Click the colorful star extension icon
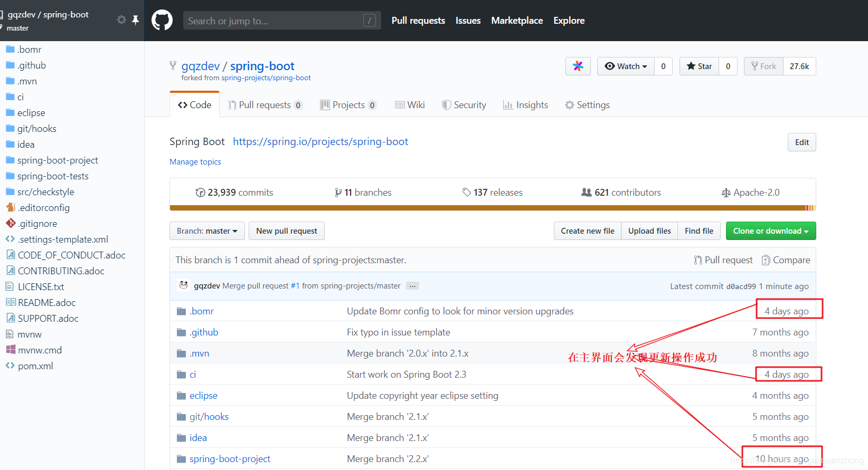Image resolution: width=868 pixels, height=470 pixels. point(578,66)
